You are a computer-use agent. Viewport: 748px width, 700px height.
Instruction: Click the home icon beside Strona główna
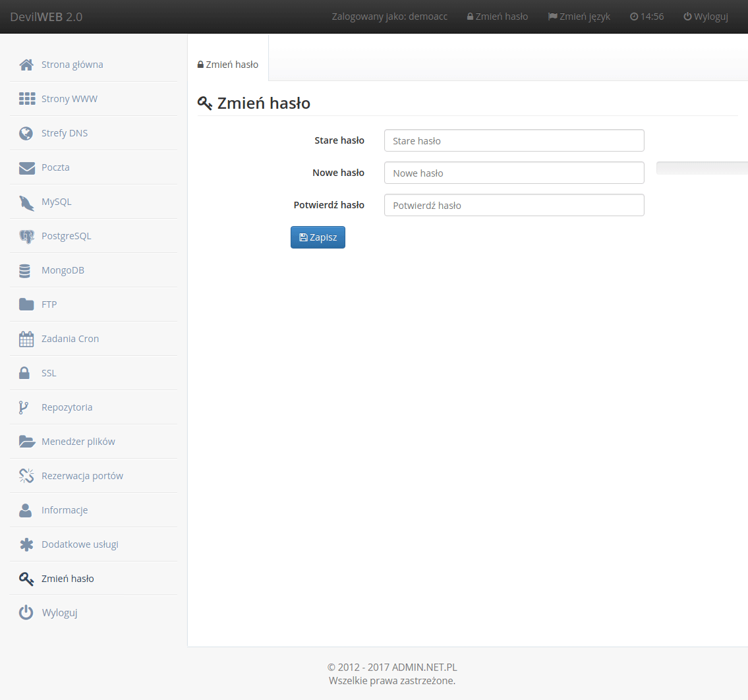tap(26, 65)
